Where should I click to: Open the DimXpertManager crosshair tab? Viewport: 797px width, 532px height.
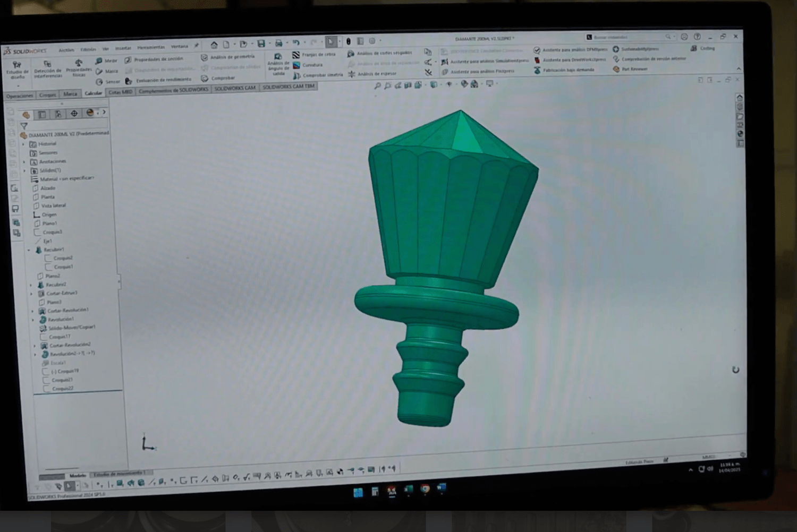[x=74, y=113]
